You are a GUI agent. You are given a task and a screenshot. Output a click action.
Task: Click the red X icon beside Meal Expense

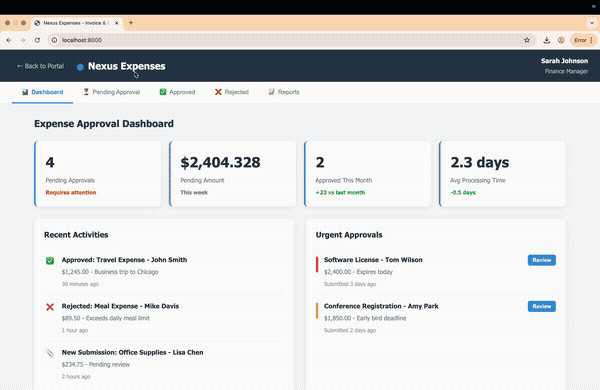coord(50,307)
